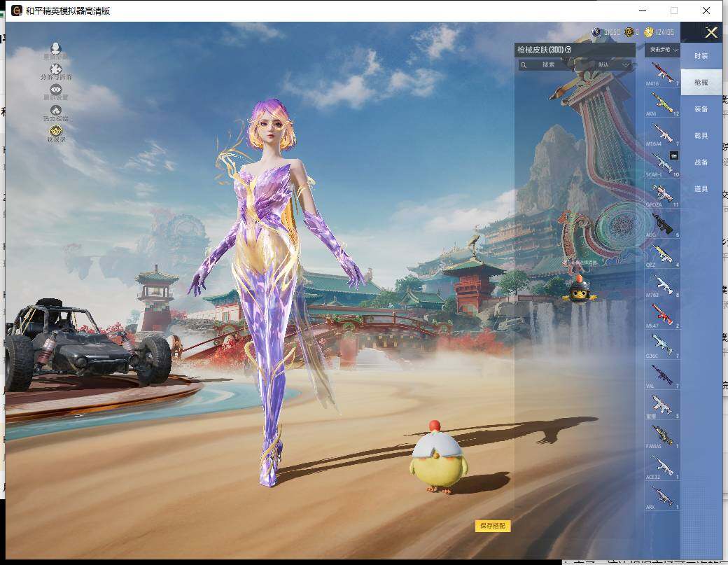Image resolution: width=728 pixels, height=565 pixels.
Task: Select the AKM weapon skin
Action: click(662, 104)
